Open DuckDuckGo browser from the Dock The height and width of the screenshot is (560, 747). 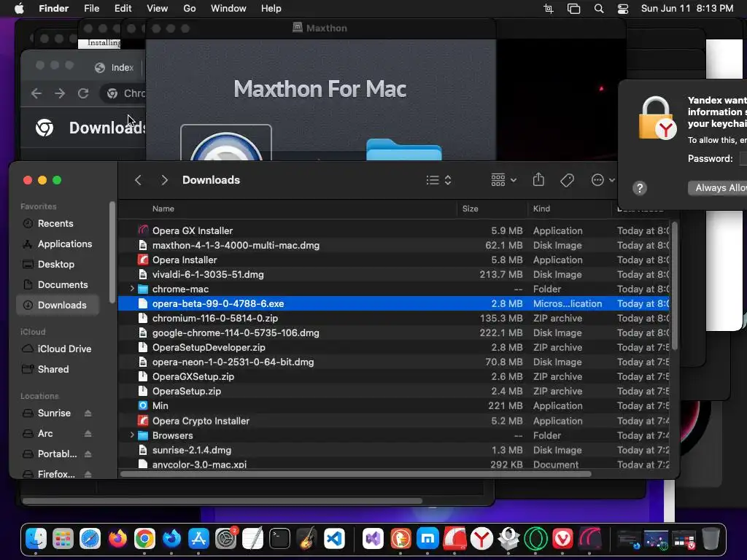tap(400, 539)
